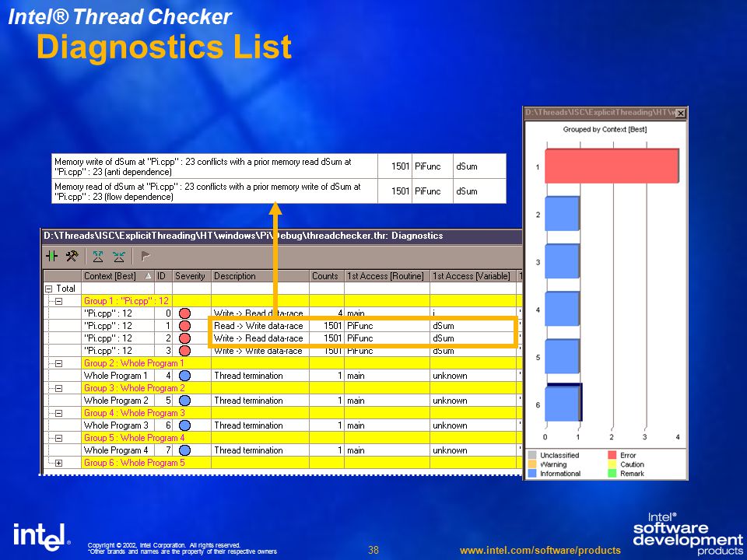The image size is (747, 560).
Task: Click the blue severity circle for ID 7
Action: 185,450
